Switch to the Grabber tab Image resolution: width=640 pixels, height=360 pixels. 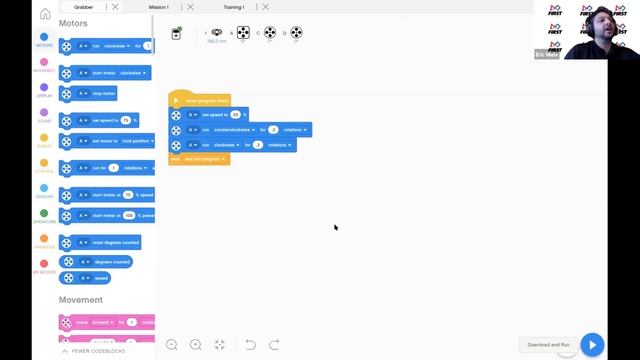(x=84, y=7)
